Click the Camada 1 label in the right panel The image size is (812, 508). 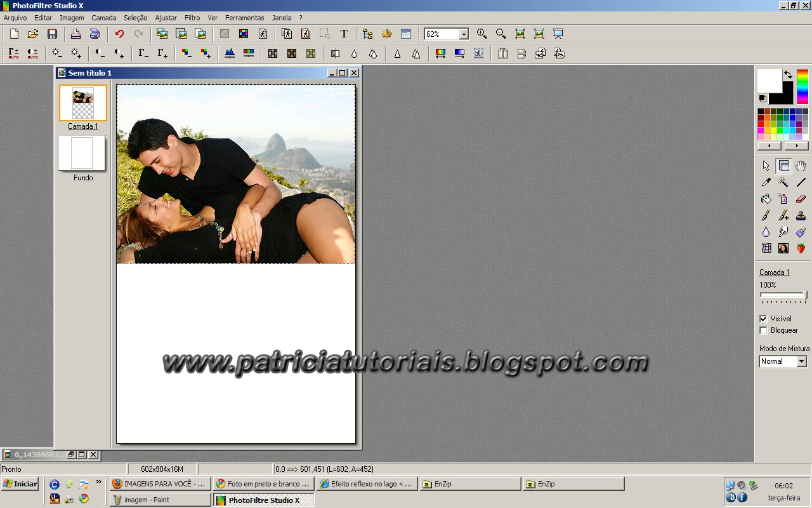coord(774,272)
